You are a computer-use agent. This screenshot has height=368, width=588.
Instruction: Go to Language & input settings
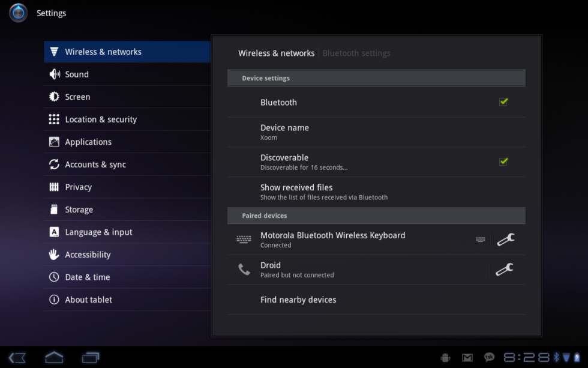(x=98, y=232)
